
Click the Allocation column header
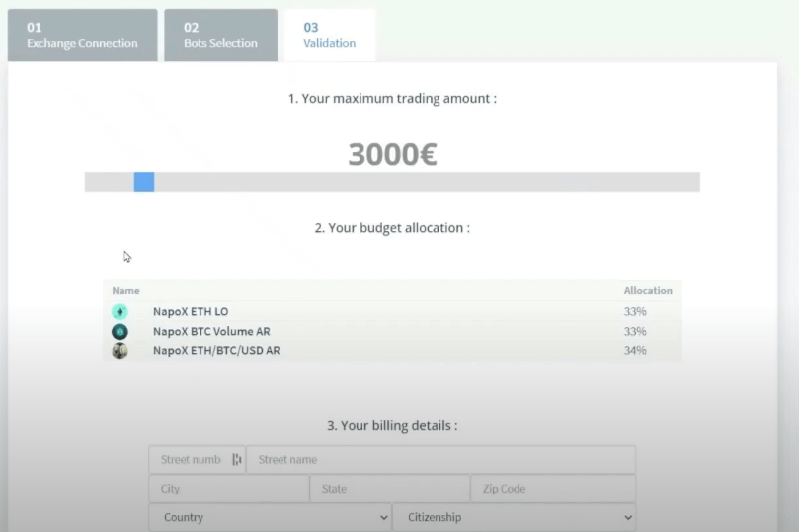tap(648, 291)
